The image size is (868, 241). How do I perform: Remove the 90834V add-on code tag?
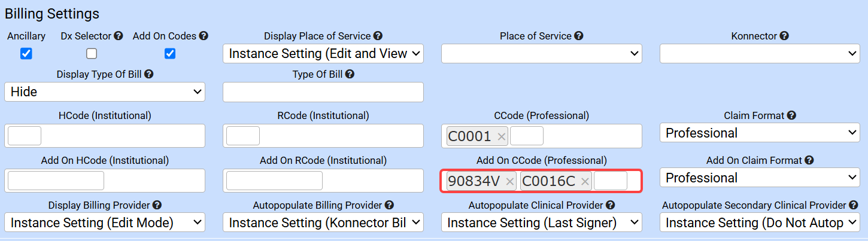[x=510, y=182]
